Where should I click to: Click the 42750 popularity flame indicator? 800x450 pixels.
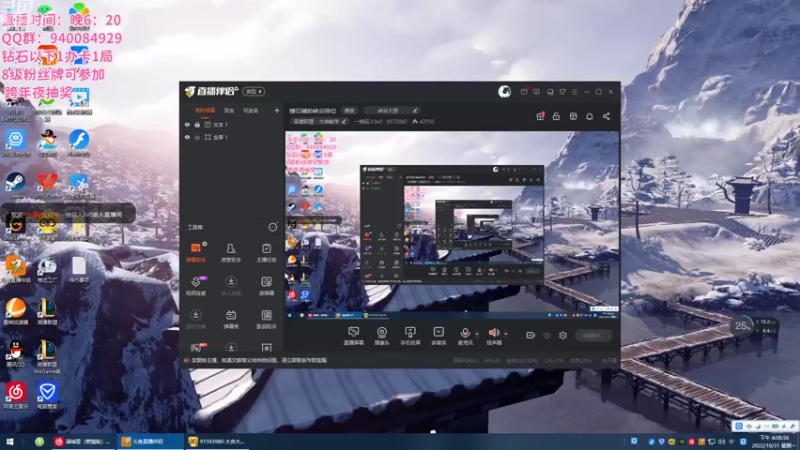point(423,121)
